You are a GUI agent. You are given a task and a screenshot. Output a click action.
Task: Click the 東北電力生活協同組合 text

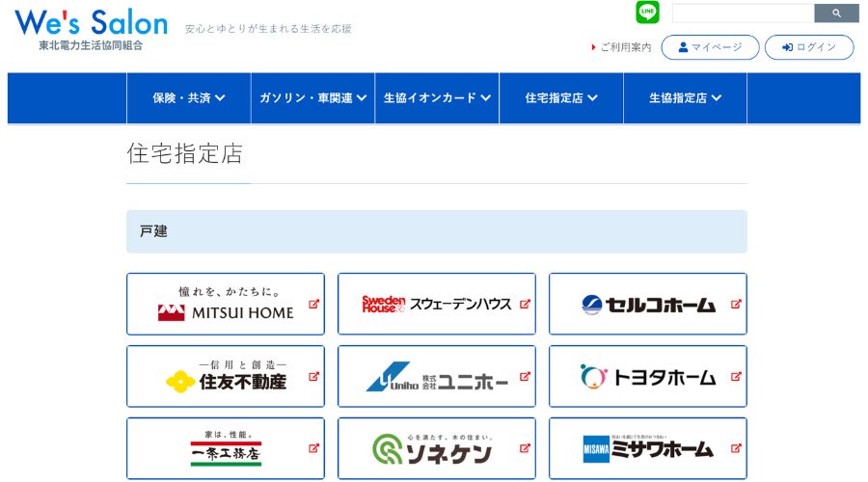point(91,45)
